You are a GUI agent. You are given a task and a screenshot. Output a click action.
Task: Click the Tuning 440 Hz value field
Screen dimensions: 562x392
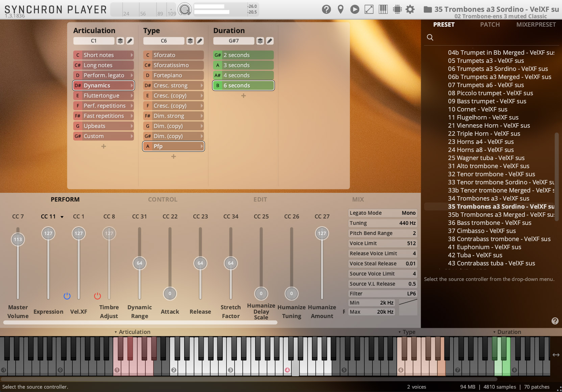[x=383, y=223]
